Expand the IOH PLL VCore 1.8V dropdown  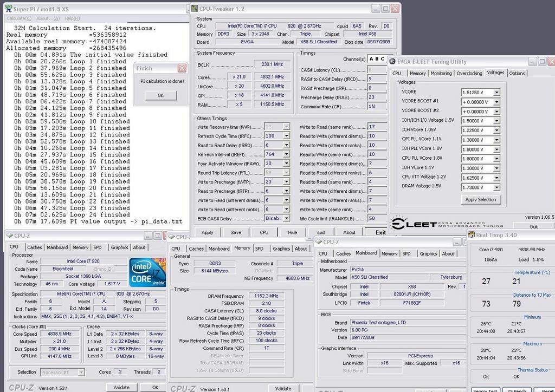pos(496,149)
